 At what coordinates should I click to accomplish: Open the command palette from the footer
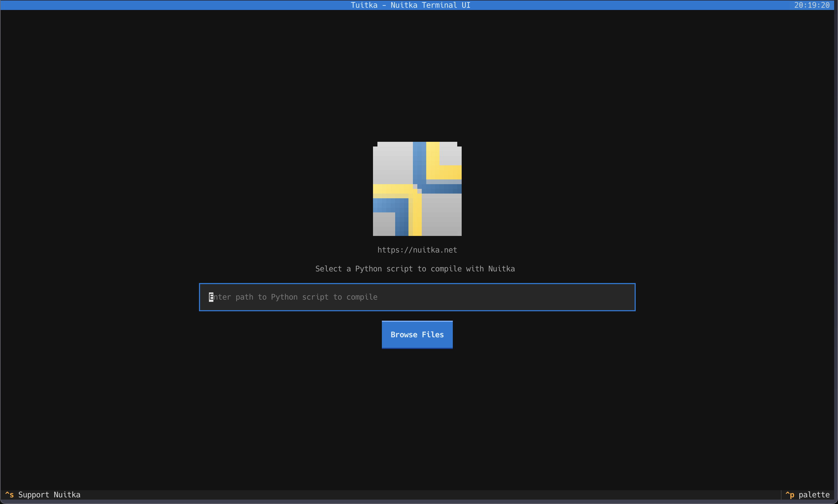pyautogui.click(x=808, y=495)
